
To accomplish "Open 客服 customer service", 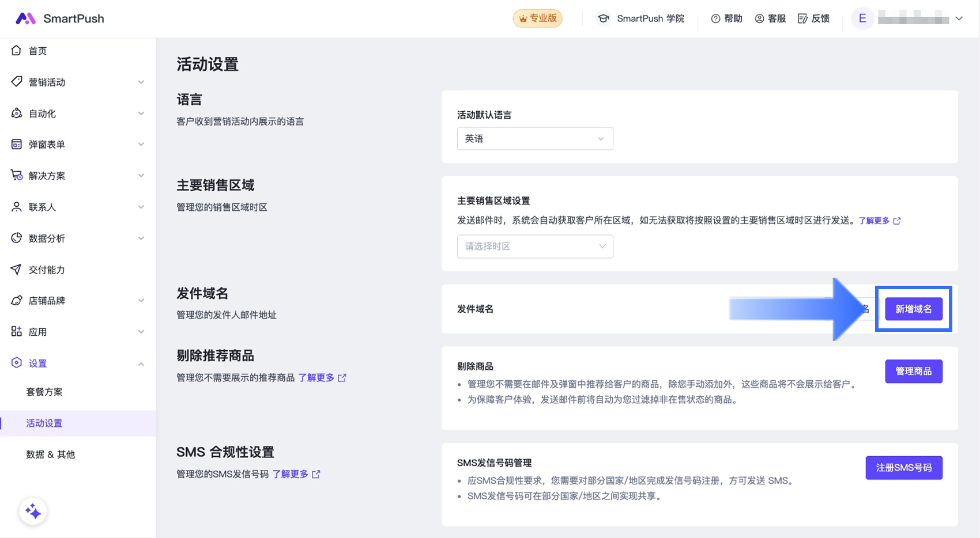I will 770,18.
